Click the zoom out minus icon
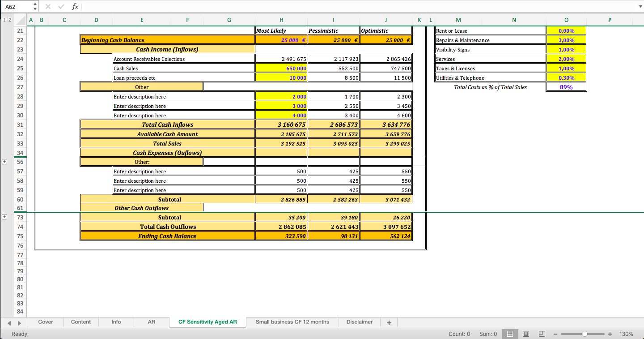644x339 pixels. (555, 334)
